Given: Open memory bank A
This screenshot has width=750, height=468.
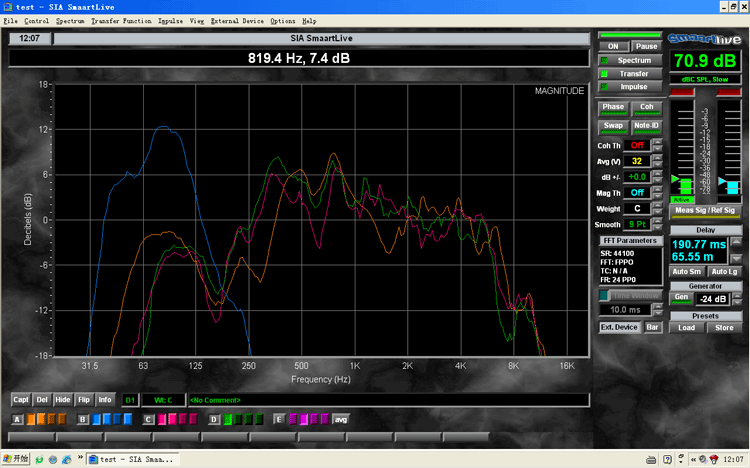Looking at the screenshot, I should click(x=17, y=420).
